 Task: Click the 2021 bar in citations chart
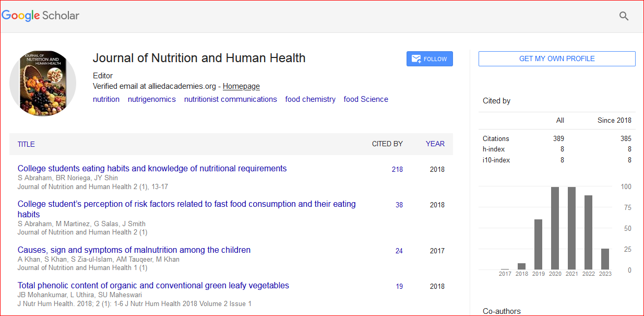pyautogui.click(x=571, y=228)
